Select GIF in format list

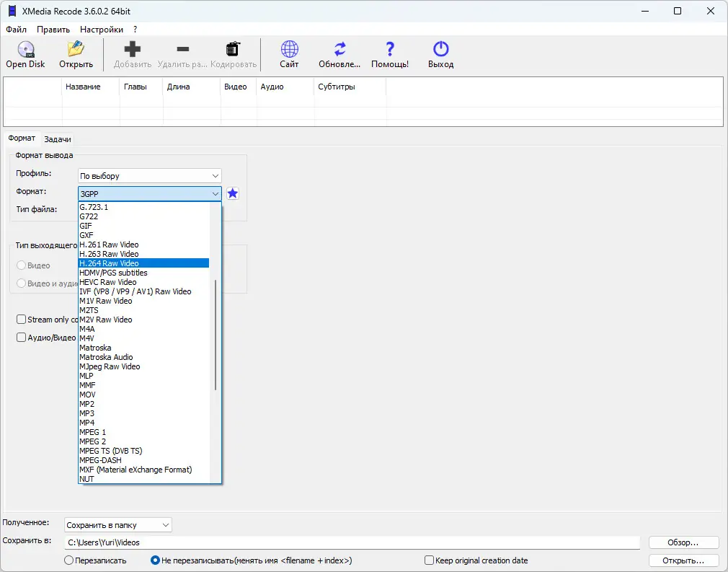click(x=144, y=225)
